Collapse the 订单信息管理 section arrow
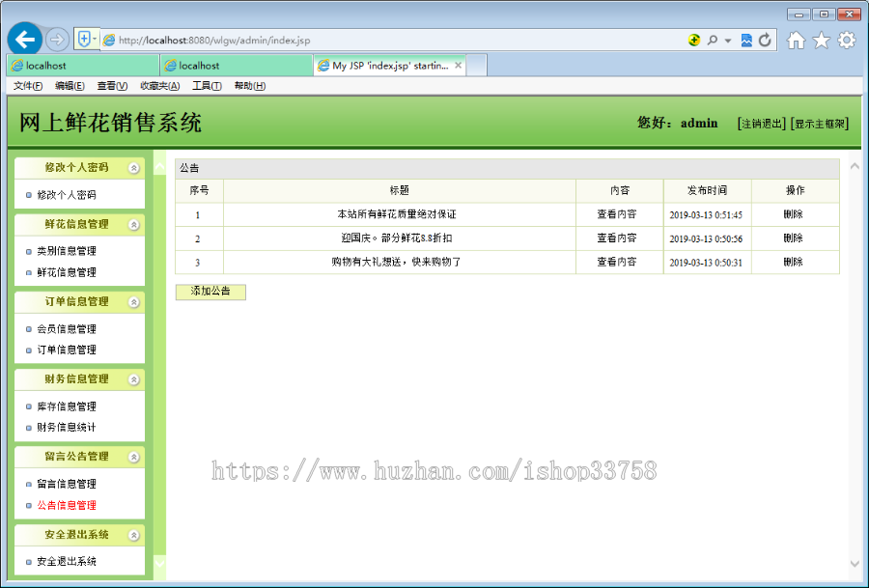The image size is (869, 588). pyautogui.click(x=134, y=301)
